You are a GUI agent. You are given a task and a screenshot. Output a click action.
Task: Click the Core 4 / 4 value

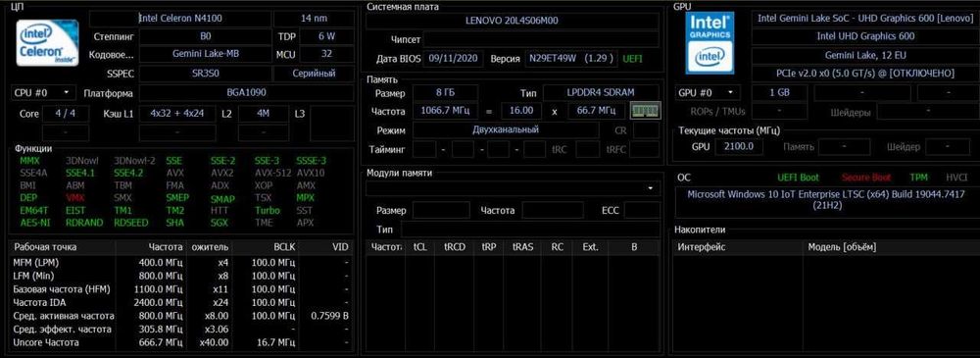66,114
